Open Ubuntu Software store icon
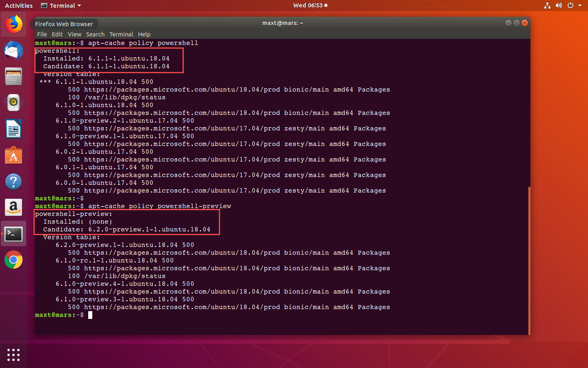 (13, 155)
